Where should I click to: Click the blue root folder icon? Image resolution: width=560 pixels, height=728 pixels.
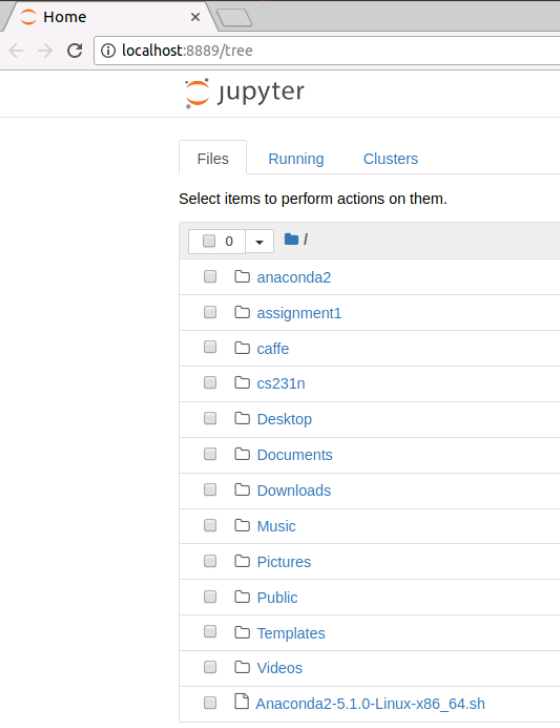291,239
